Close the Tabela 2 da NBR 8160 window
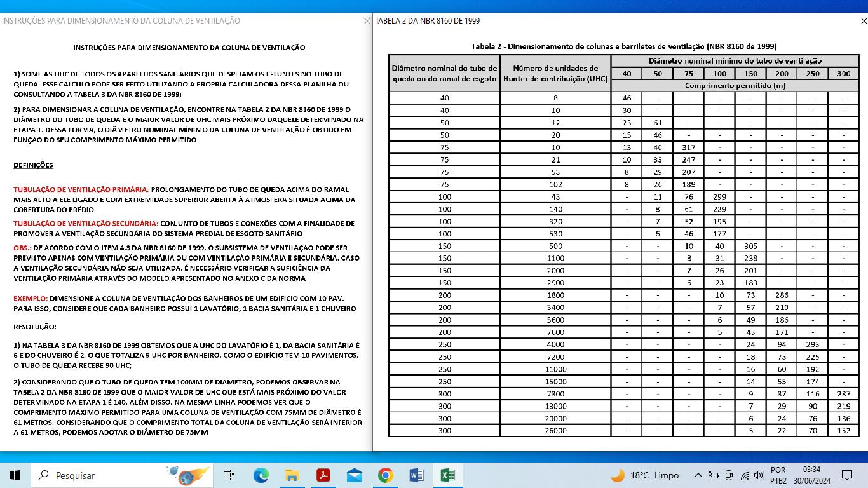The width and height of the screenshot is (868, 488). pos(864,21)
